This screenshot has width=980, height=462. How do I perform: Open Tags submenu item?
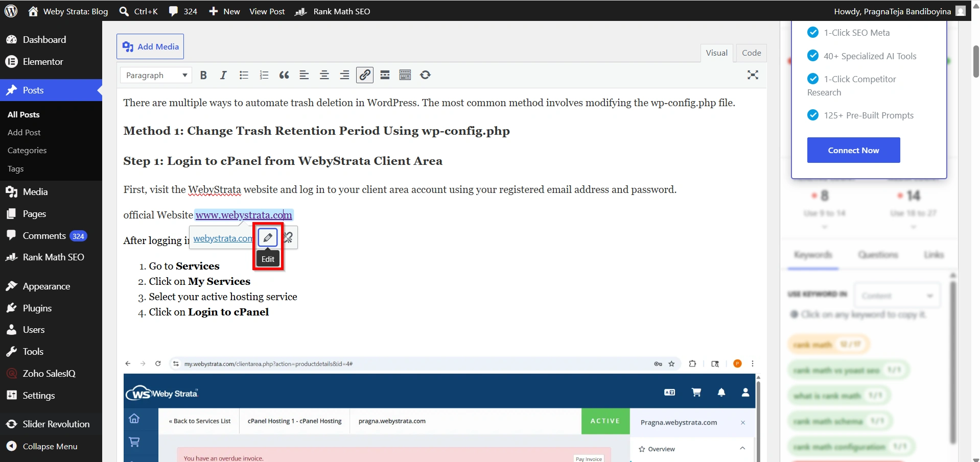[x=15, y=168]
